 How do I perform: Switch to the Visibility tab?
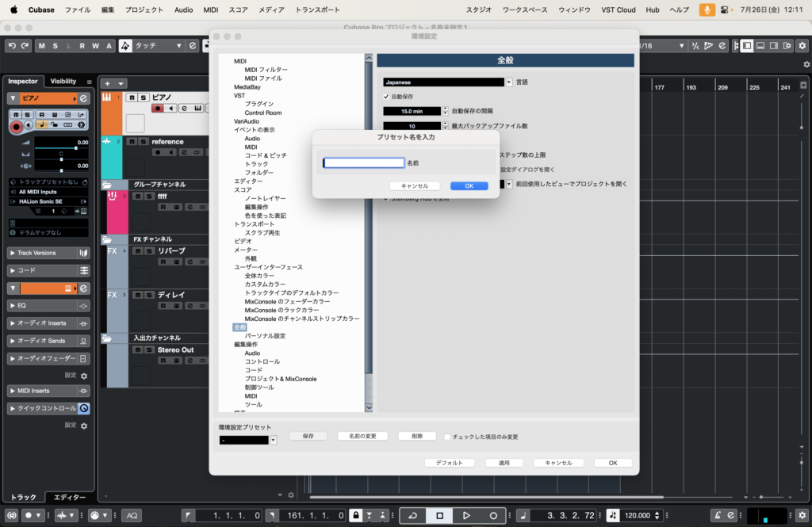tap(63, 81)
